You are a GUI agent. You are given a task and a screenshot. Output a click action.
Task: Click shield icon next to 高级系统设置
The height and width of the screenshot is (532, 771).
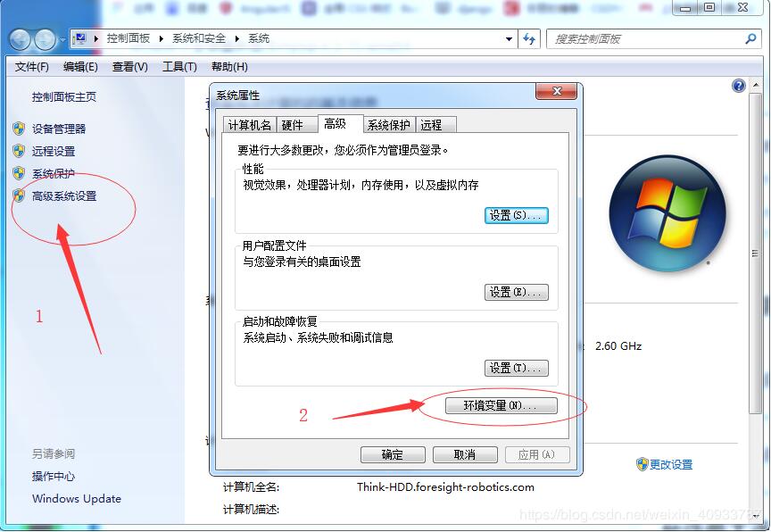coord(19,195)
